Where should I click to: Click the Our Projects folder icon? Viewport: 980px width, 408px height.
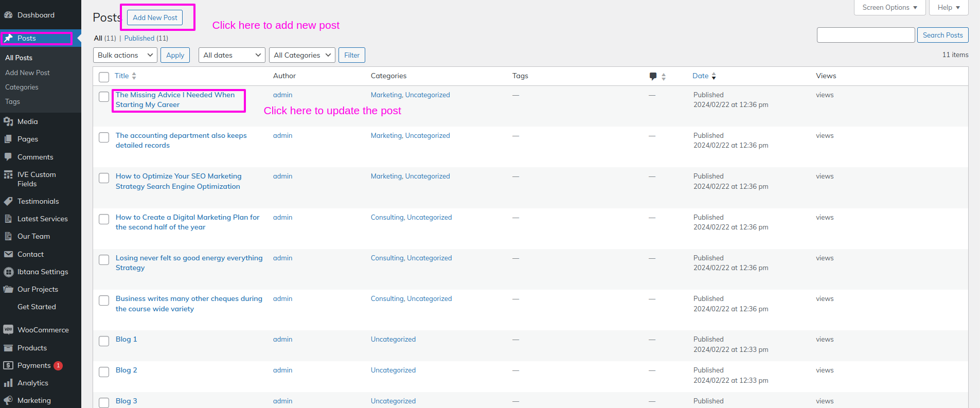(x=8, y=289)
